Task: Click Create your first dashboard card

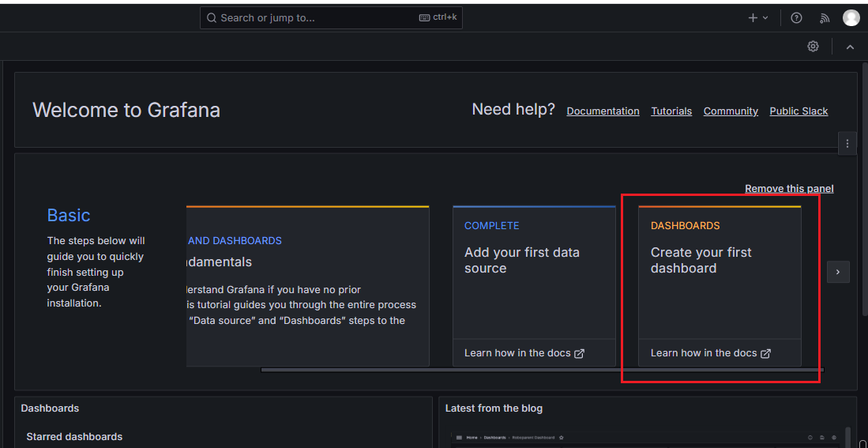Action: [720, 286]
